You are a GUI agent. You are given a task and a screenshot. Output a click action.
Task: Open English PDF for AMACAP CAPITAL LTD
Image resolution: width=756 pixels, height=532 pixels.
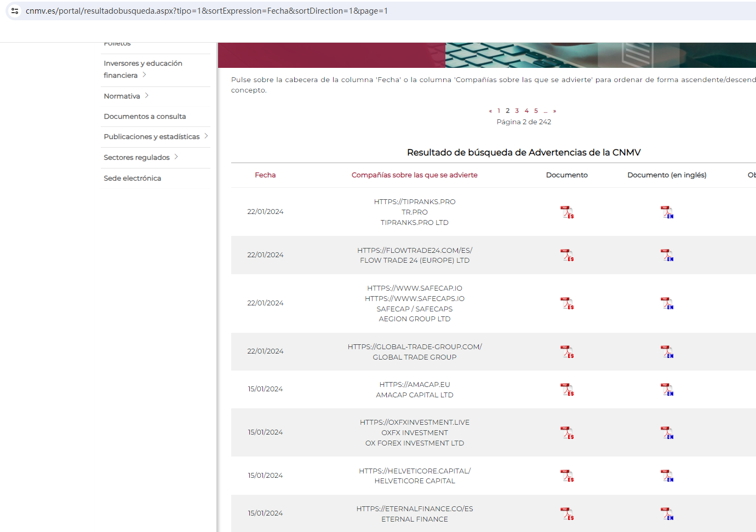[x=667, y=390]
